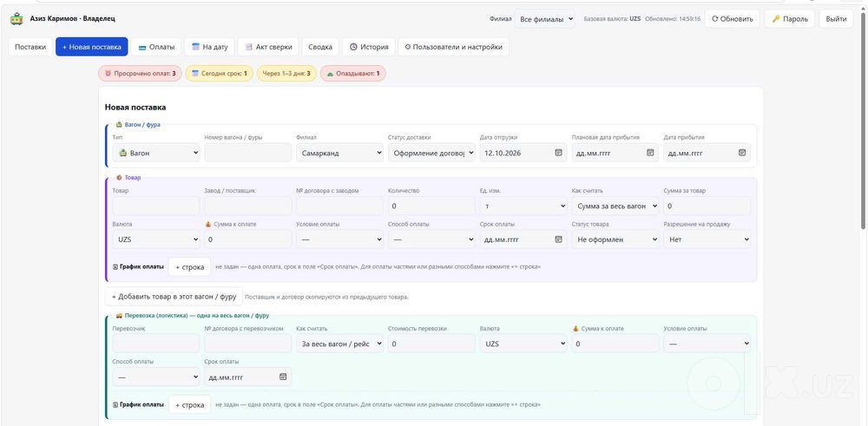Viewport: 868px width, 426px height.
Task: Open the Статус доставки dropdown
Action: pos(431,153)
